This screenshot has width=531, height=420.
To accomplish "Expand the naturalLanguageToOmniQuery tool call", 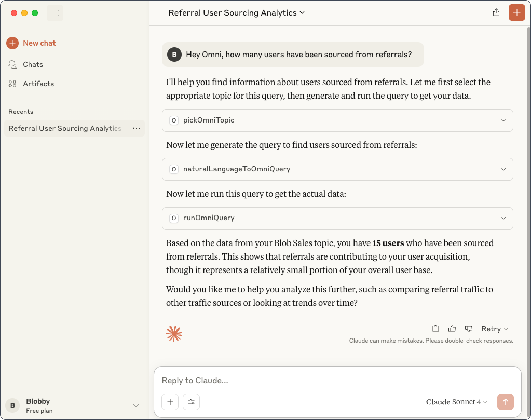I will pyautogui.click(x=337, y=169).
